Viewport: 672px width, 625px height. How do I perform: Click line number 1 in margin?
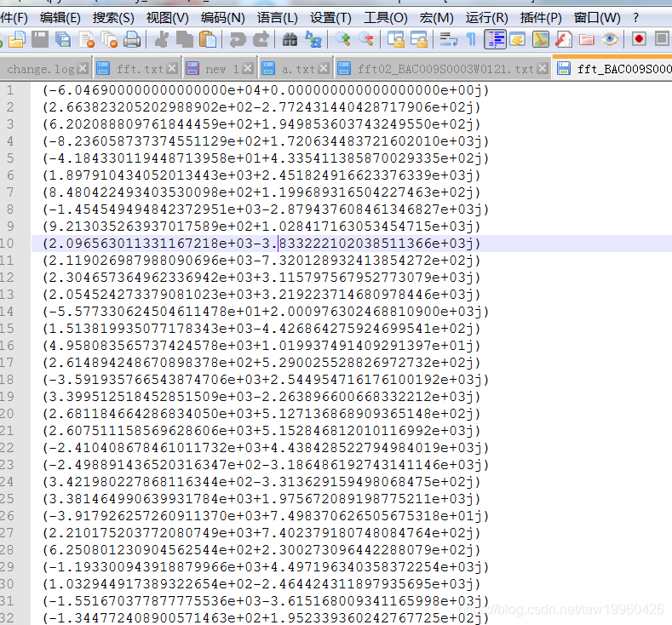click(10, 90)
